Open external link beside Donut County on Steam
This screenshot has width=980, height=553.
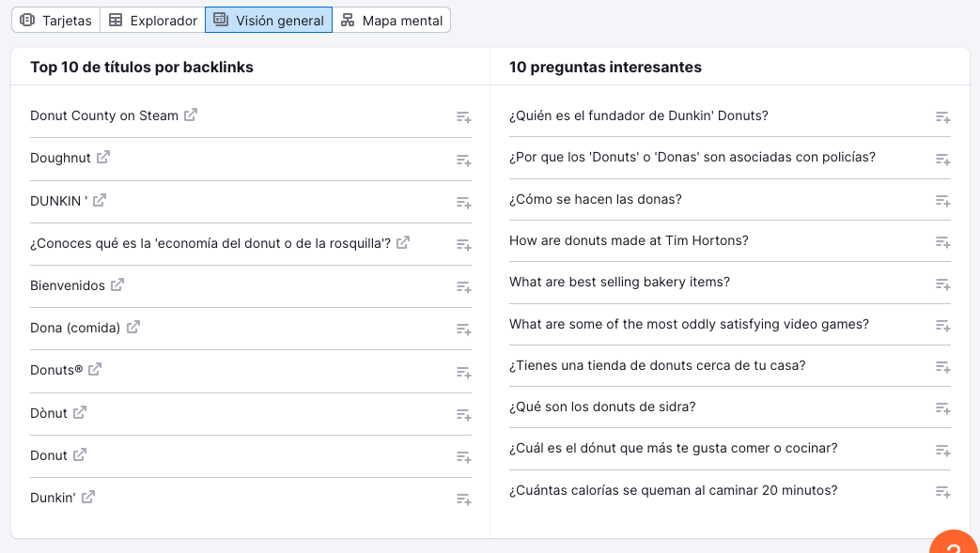click(x=191, y=115)
